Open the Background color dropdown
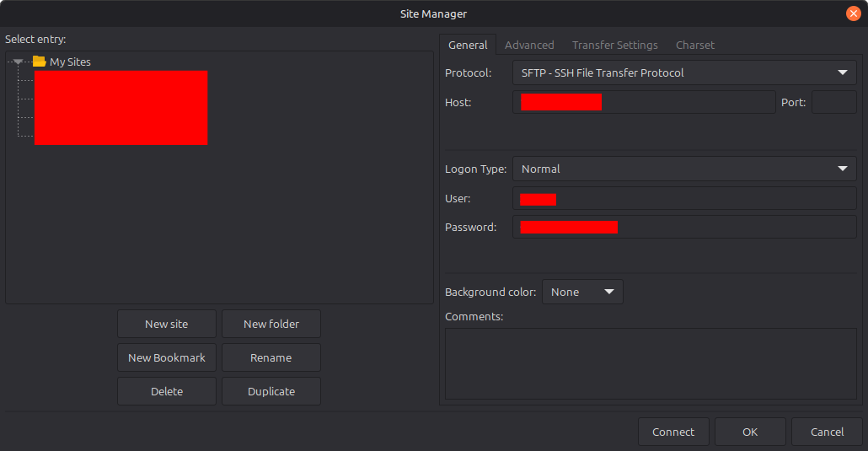This screenshot has height=451, width=868. pyautogui.click(x=582, y=293)
